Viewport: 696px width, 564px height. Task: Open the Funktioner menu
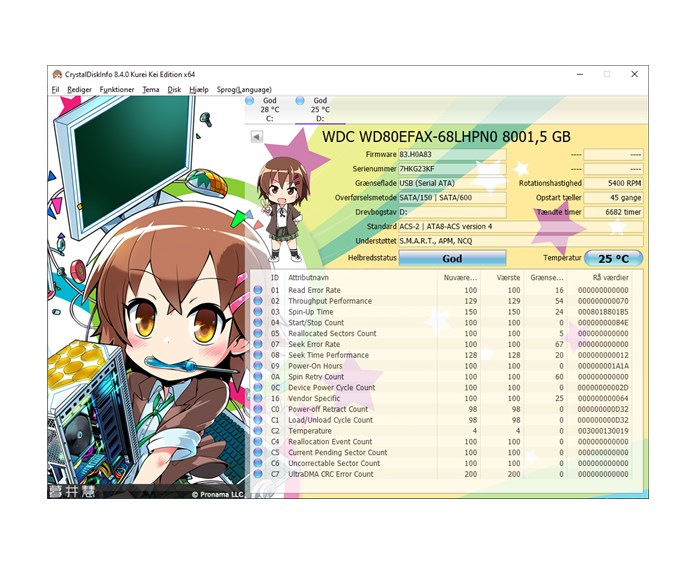click(117, 90)
